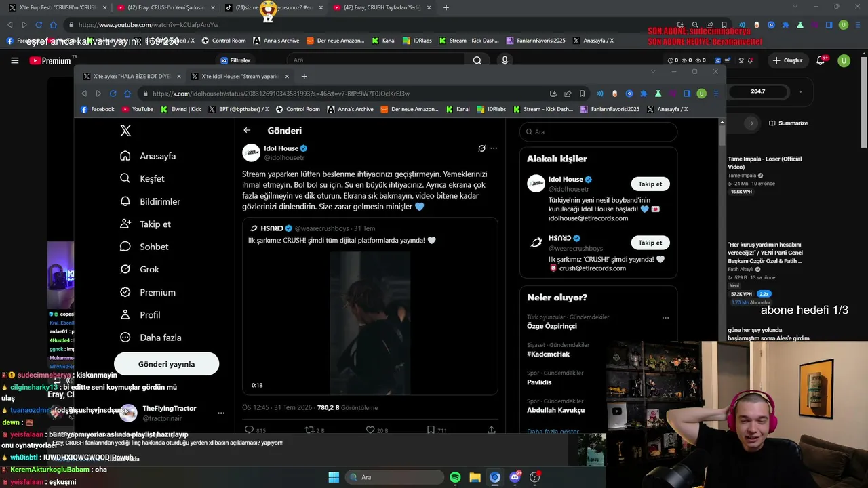Click the YouTube Premium logo
The width and height of the screenshot is (868, 488).
50,60
